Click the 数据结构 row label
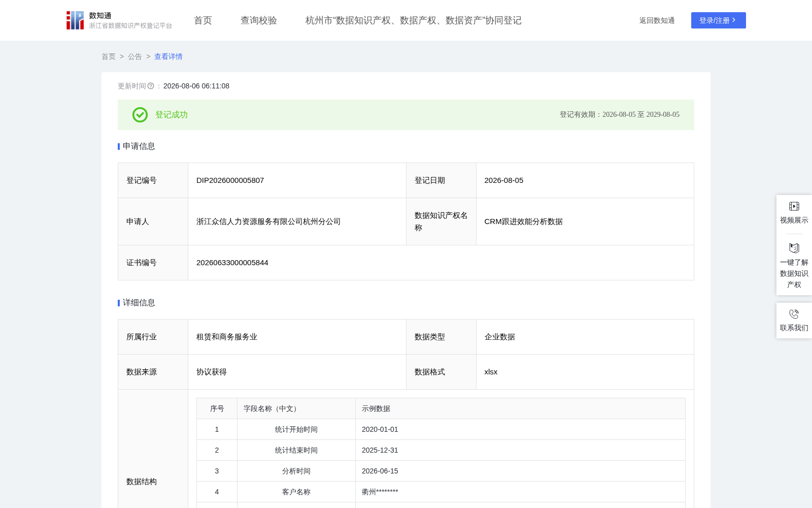 [x=142, y=482]
